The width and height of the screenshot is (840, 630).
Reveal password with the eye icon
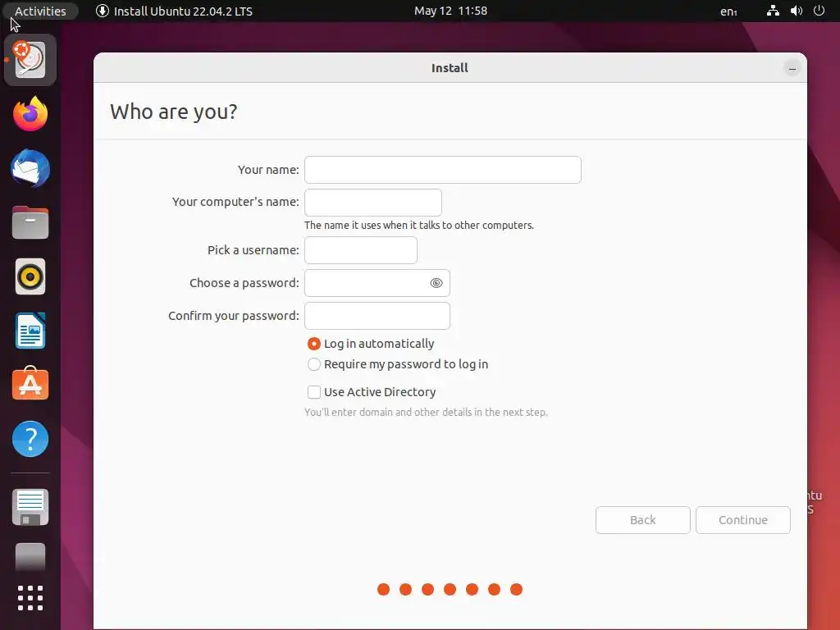pyautogui.click(x=436, y=283)
